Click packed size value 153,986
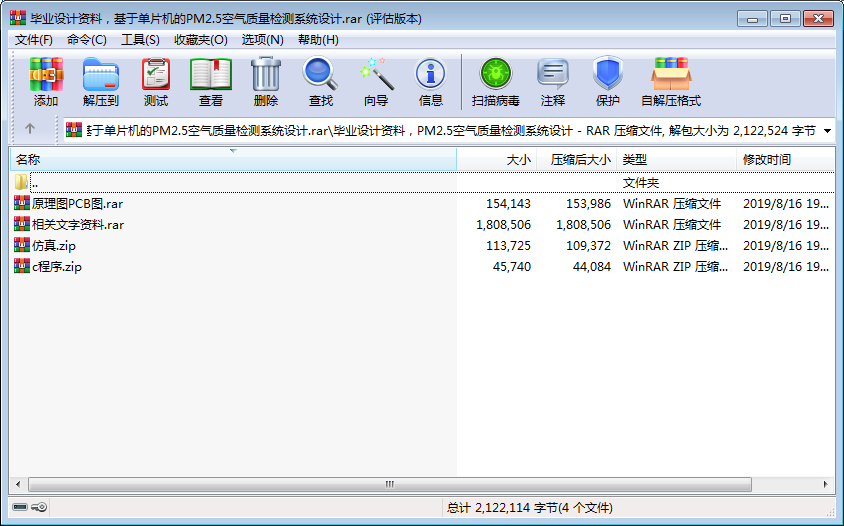The image size is (844, 526). click(x=588, y=204)
